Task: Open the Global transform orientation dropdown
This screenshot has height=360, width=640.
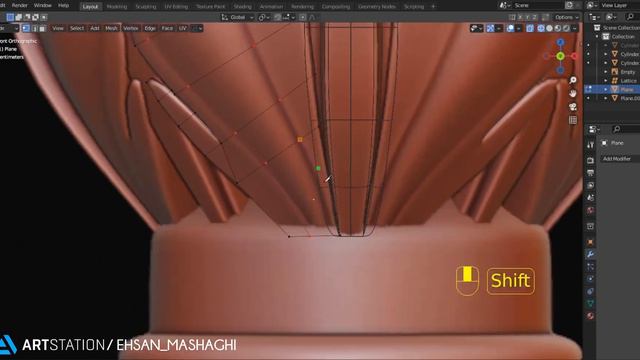Action: point(238,17)
